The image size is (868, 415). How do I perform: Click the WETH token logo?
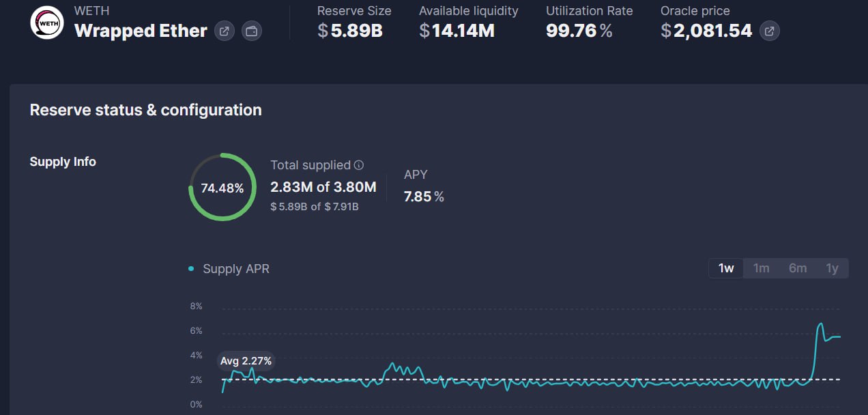point(47,23)
